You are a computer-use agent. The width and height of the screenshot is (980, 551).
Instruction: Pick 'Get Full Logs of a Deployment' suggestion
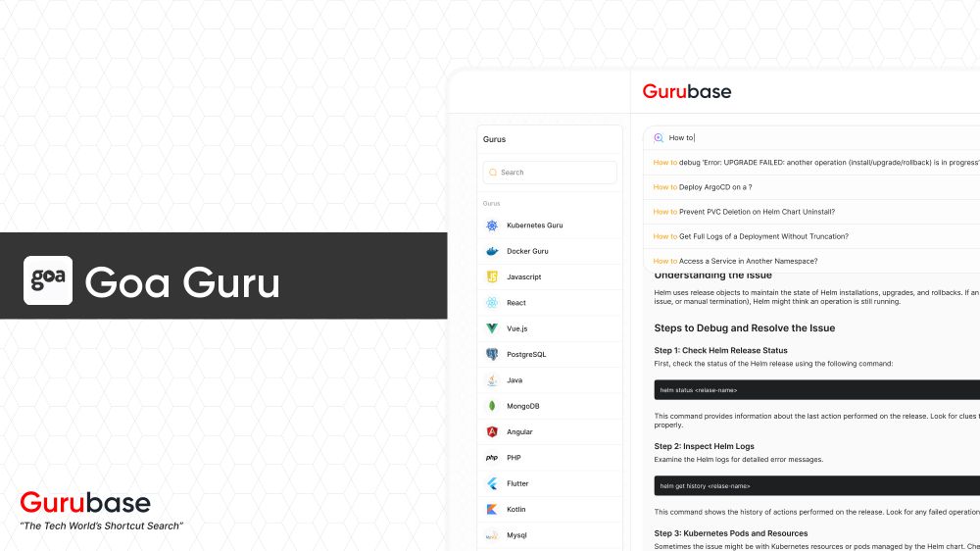tap(811, 236)
